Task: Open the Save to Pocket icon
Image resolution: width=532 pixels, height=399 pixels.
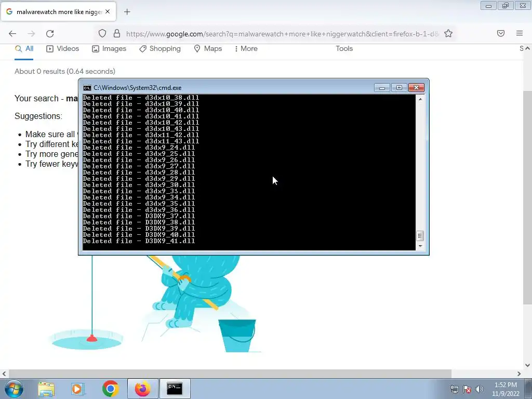Action: [501, 33]
